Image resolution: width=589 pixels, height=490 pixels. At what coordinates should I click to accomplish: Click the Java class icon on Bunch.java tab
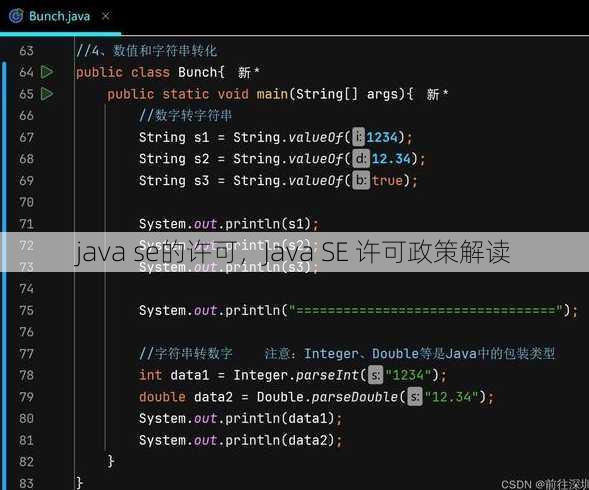pos(16,16)
